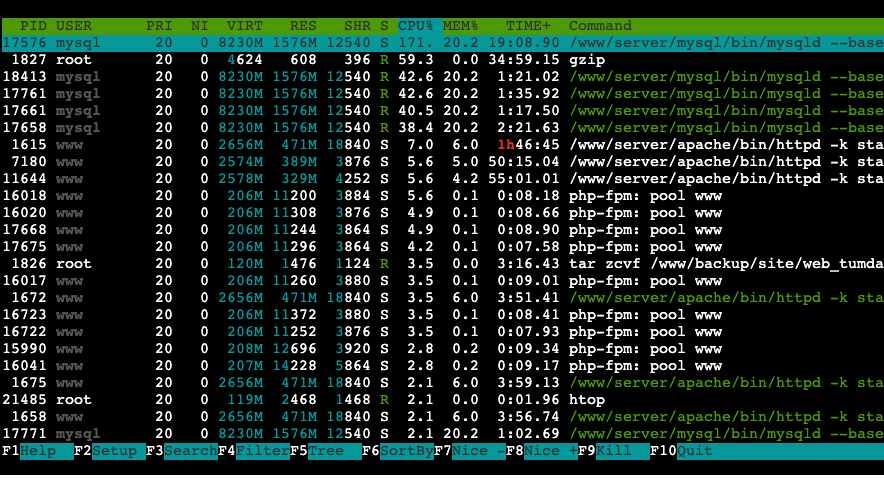
Task: Click the 19:08.90 time value
Action: pos(524,43)
